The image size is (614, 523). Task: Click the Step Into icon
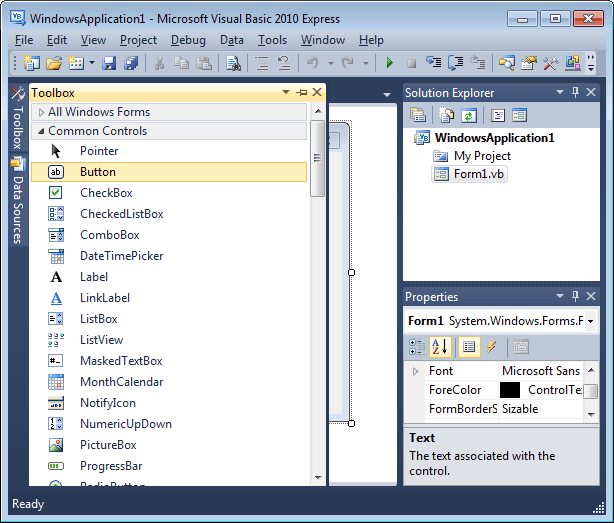433,63
